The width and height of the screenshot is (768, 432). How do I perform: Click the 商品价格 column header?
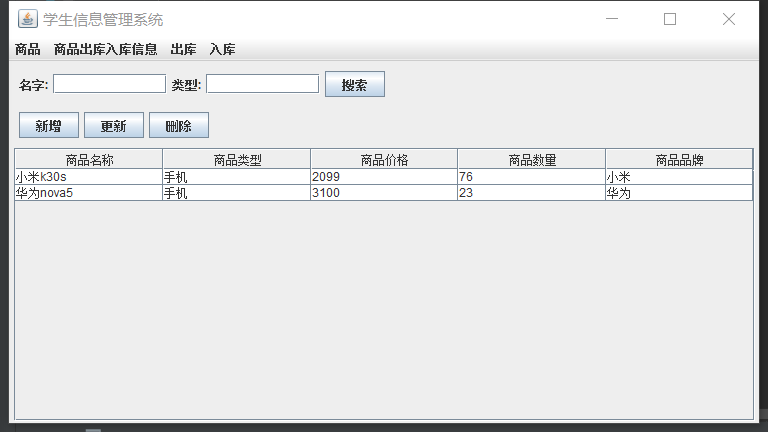384,159
